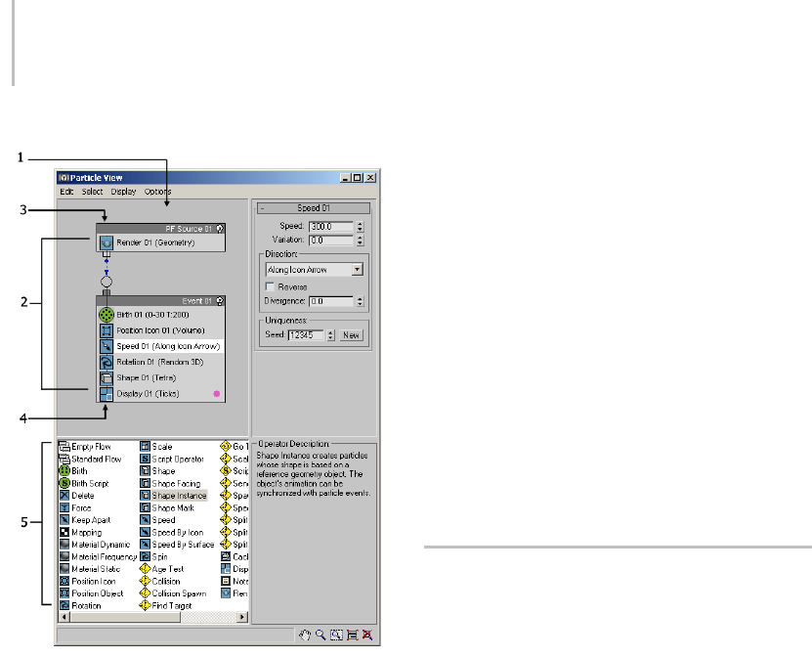The height and width of the screenshot is (658, 812).
Task: Select the Shape Facing operator
Action: click(x=170, y=483)
